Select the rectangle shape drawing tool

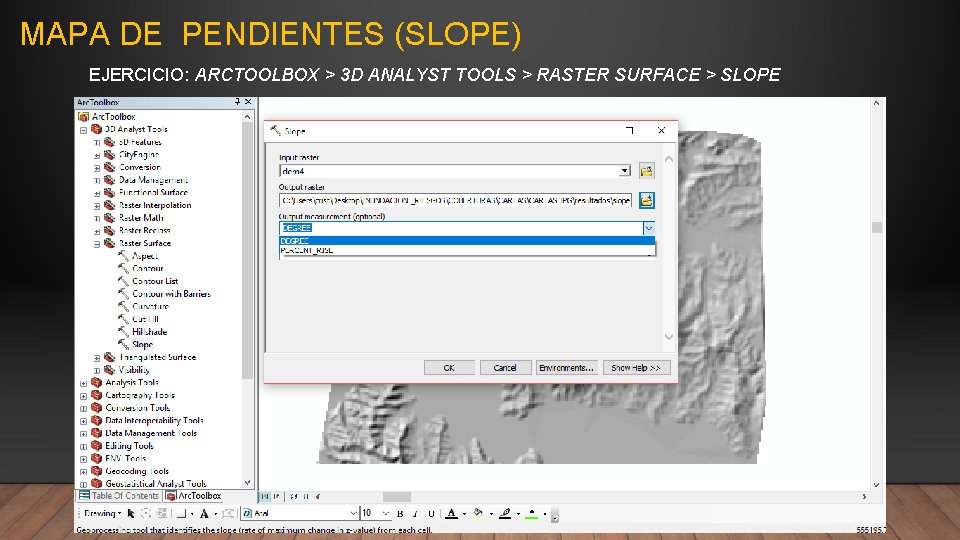coord(182,514)
